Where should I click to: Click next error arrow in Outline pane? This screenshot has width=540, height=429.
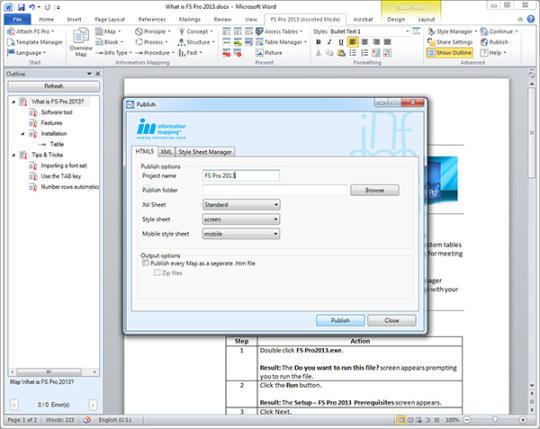[93, 405]
